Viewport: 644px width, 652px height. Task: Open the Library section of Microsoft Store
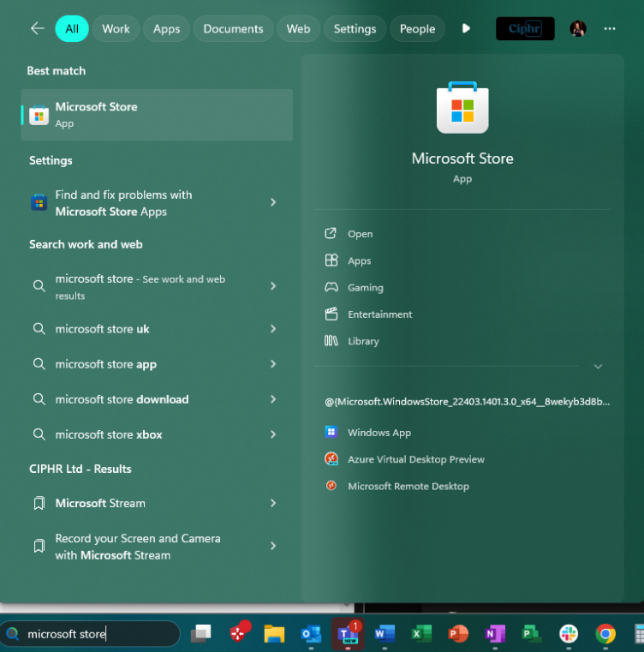coord(363,341)
